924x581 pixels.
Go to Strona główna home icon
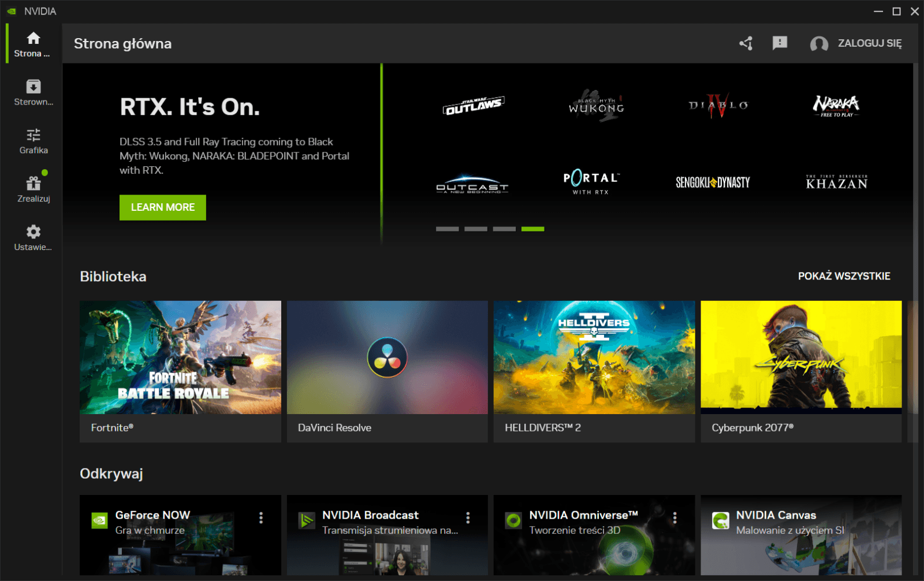(33, 44)
